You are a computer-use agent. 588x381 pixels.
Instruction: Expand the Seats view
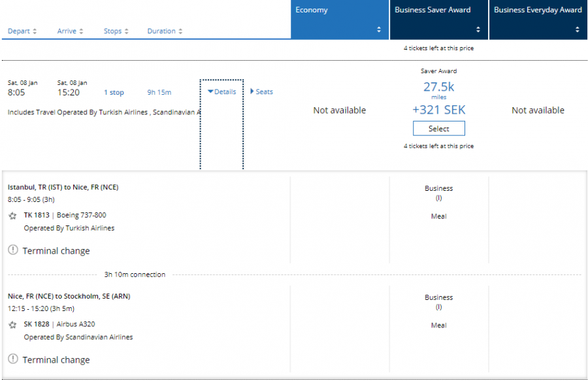coord(261,92)
